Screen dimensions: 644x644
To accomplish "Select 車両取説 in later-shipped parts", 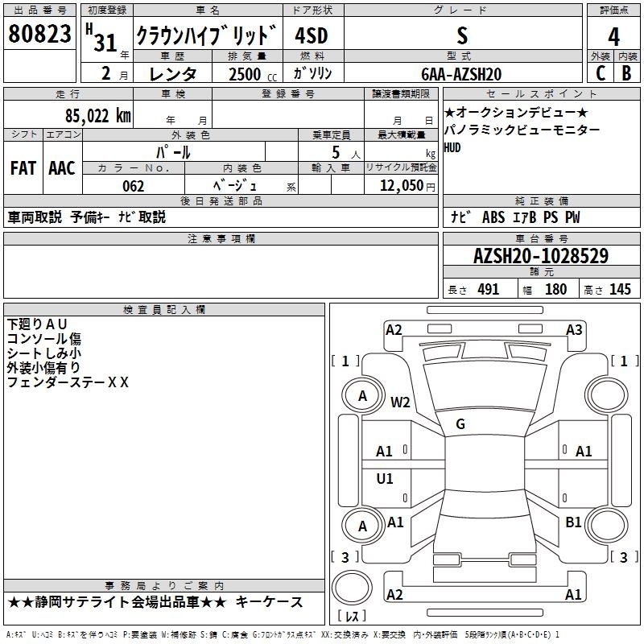I will (35, 217).
